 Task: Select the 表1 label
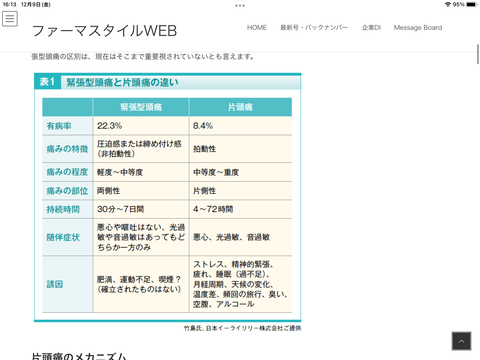47,82
